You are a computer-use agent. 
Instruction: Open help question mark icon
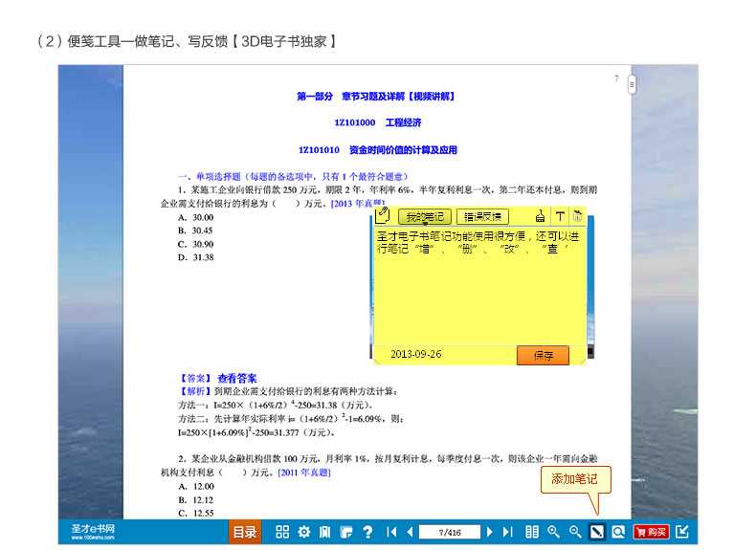point(367,532)
